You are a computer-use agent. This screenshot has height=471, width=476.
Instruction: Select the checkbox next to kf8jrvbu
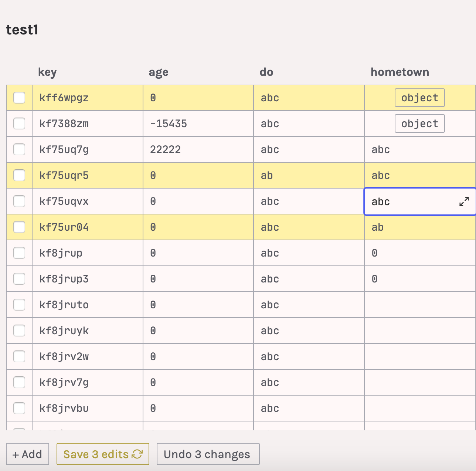19,408
